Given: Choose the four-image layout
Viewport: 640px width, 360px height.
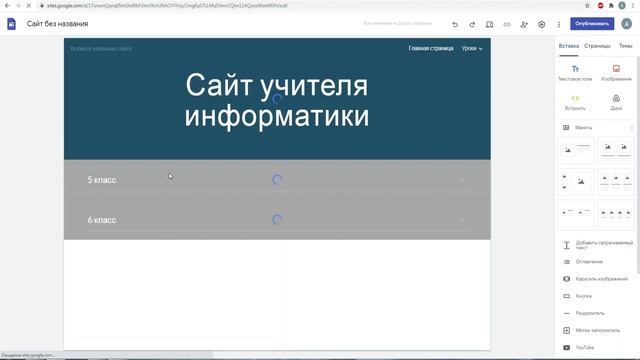Looking at the screenshot, I should [616, 213].
